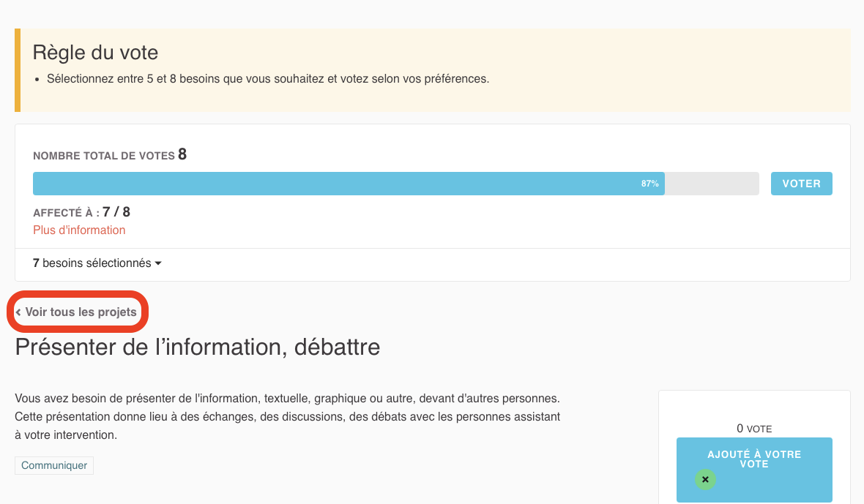Screen dimensions: 864x504
Task: Click the back chevron before 'Voir tous les projets'
Action: pos(18,311)
